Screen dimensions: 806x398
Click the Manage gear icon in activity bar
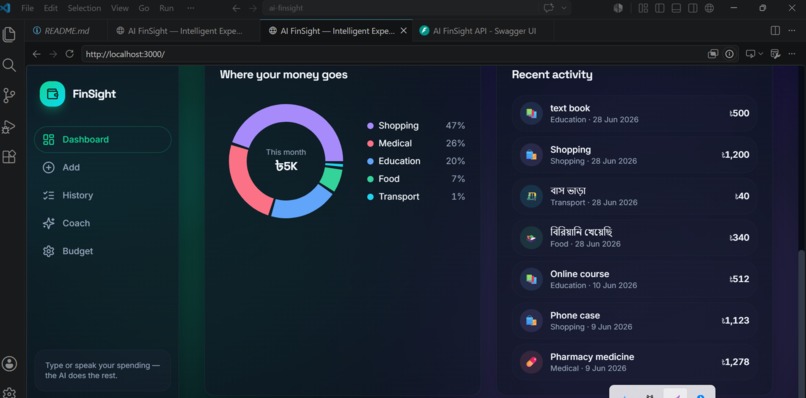coord(9,393)
